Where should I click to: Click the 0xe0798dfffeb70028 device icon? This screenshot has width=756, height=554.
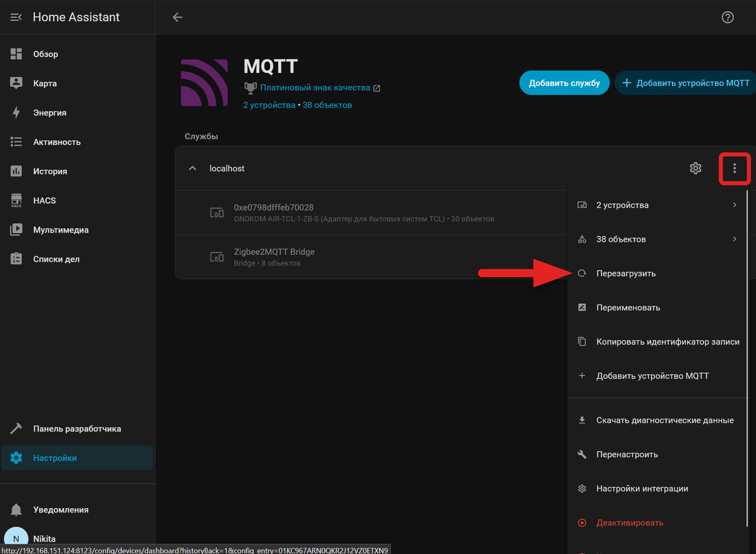coord(217,213)
